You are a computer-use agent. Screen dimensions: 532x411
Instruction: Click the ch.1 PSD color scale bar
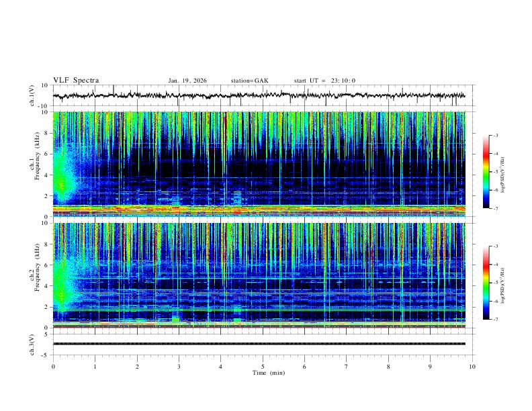tap(486, 172)
